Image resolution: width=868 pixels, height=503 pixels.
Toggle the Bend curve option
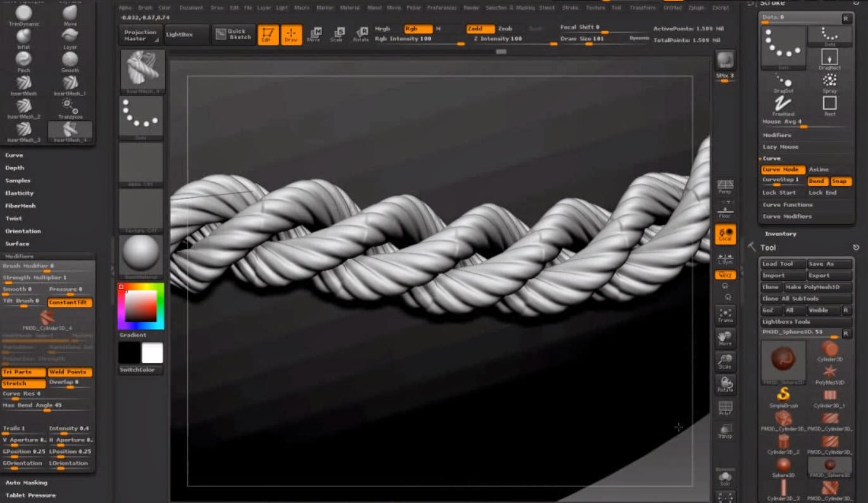click(817, 181)
